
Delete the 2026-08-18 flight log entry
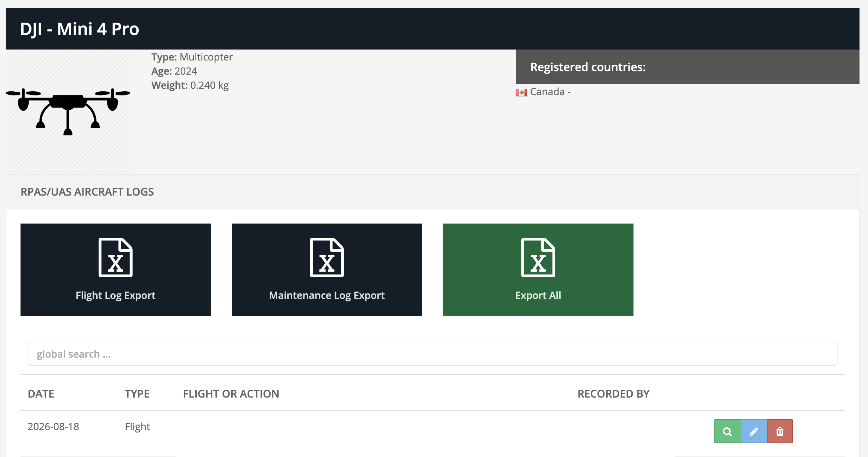tap(780, 431)
